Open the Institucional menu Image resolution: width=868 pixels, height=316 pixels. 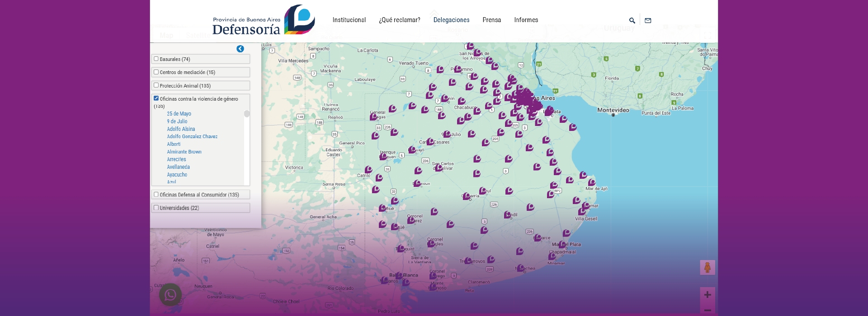[x=349, y=20]
